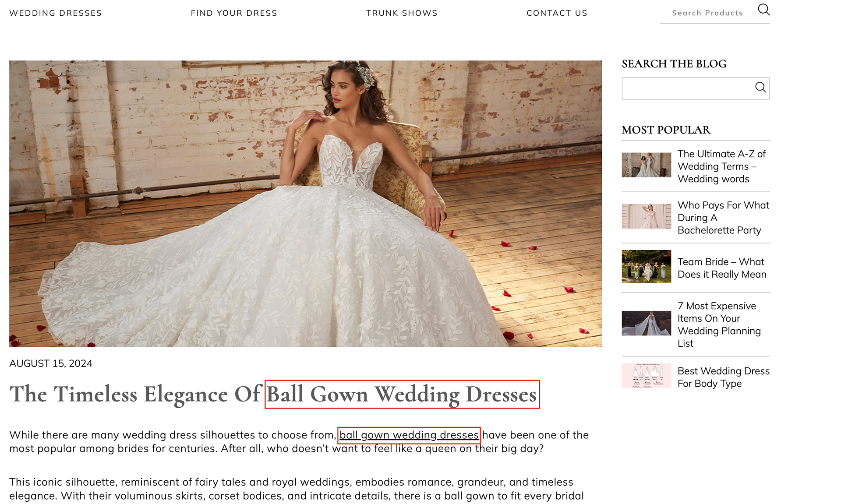Click into the Search the Blog box
Viewport: 841px width, 504px height.
pyautogui.click(x=687, y=88)
